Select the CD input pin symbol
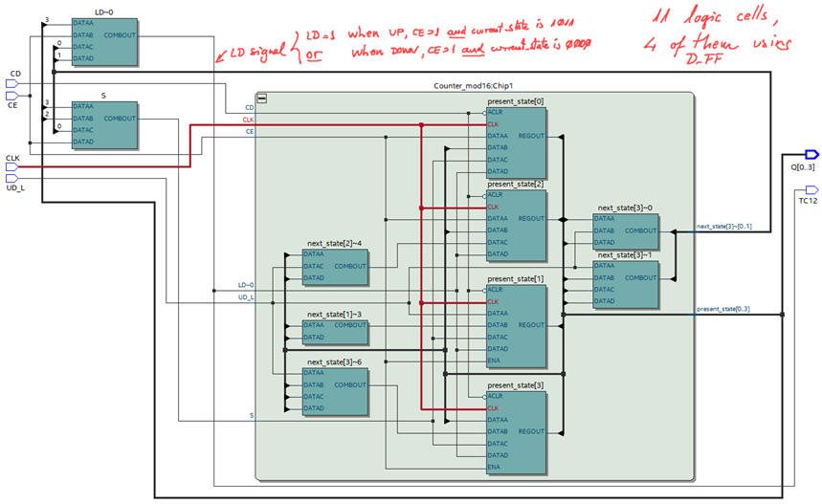822x504 pixels. [x=11, y=84]
